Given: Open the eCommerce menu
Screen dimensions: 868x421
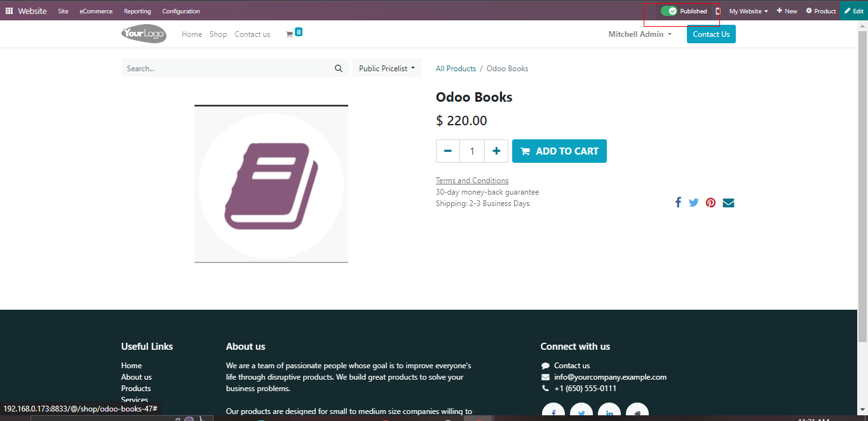Looking at the screenshot, I should click(96, 11).
